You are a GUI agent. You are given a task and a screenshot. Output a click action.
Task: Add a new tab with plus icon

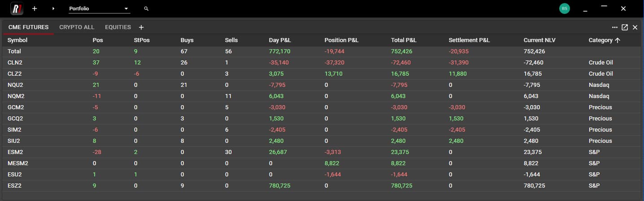pos(141,27)
